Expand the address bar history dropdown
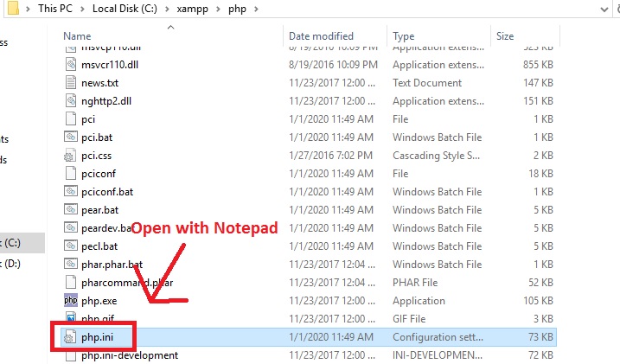 [x=604, y=10]
